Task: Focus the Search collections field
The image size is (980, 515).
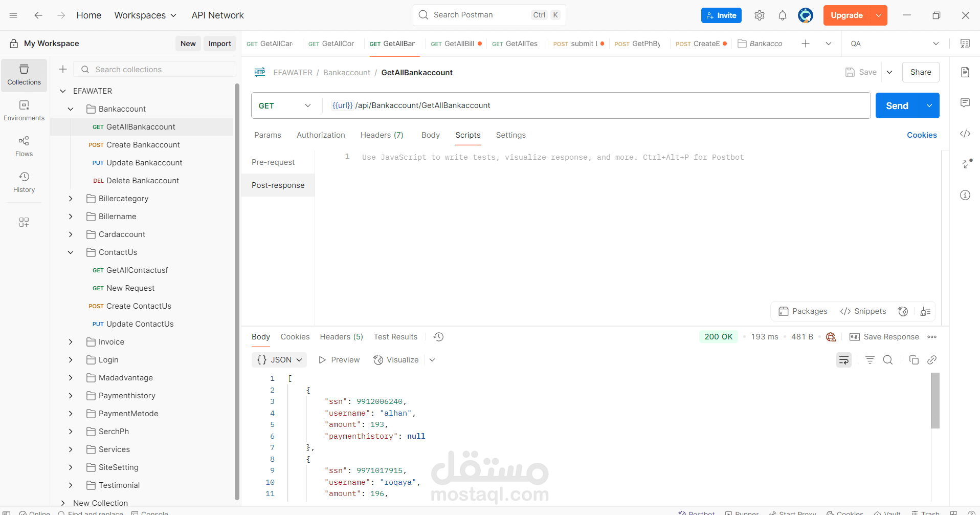Action: click(x=155, y=69)
